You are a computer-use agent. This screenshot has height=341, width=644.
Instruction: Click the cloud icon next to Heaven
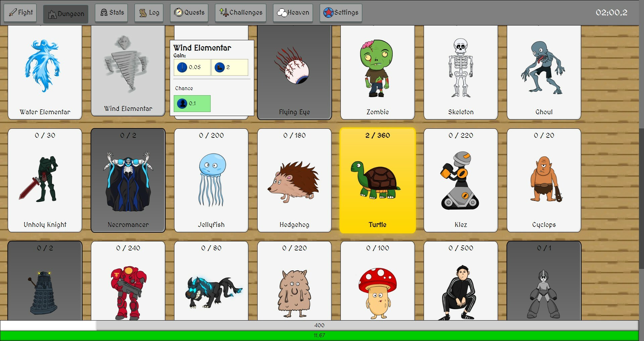click(x=282, y=13)
